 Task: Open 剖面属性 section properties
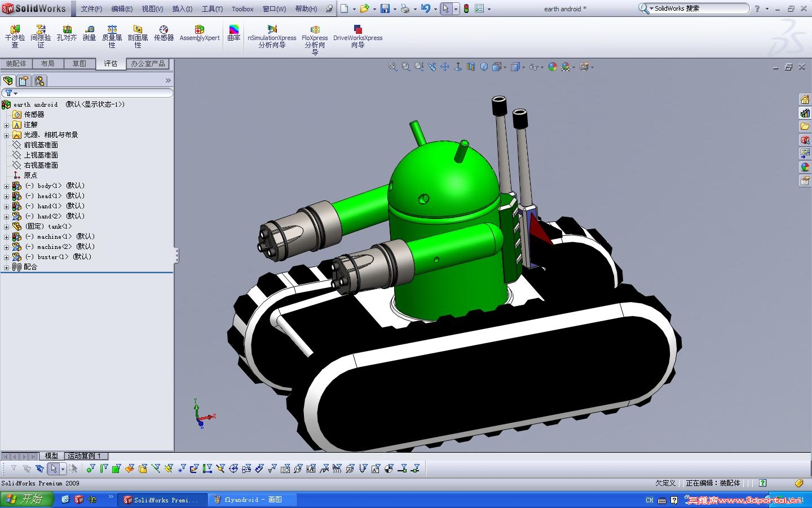pyautogui.click(x=138, y=36)
